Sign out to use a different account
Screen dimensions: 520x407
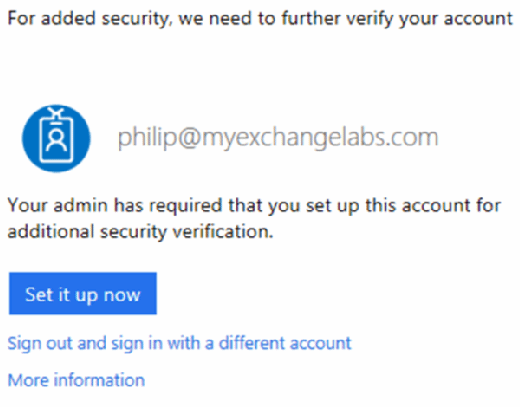coord(179,343)
